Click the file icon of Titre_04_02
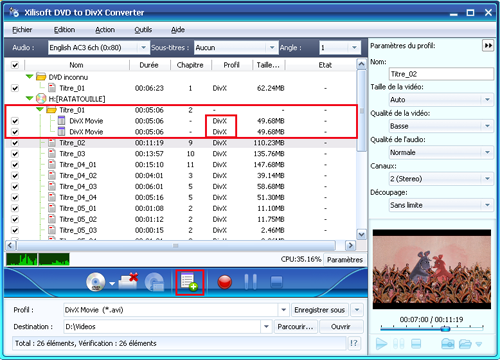This screenshot has height=360, width=500. (x=52, y=175)
